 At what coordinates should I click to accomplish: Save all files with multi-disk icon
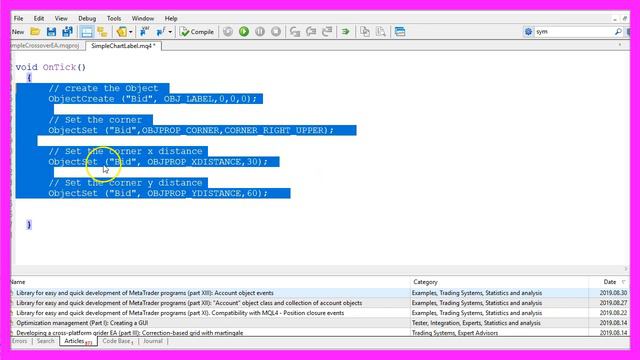(x=67, y=31)
